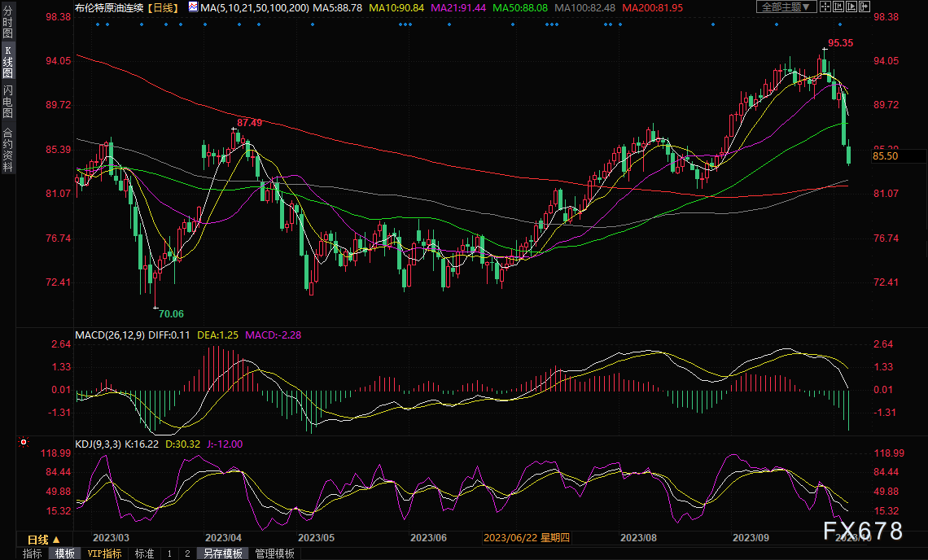
Task: Click the right axis 81.07 price label
Action: click(886, 193)
